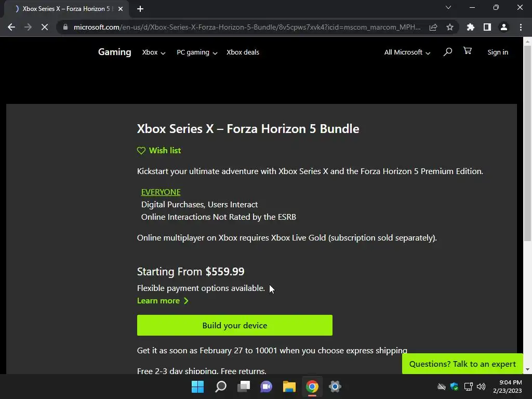Open a new browser tab
Screen dimensions: 532x399
(140, 9)
